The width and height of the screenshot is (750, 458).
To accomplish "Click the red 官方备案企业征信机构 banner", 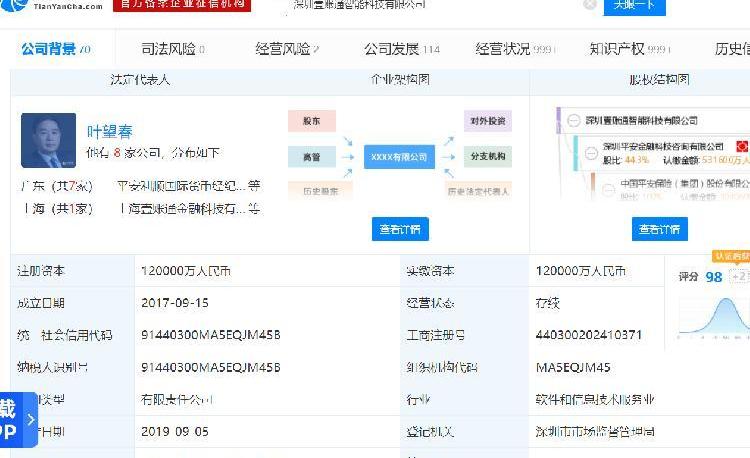I will (182, 5).
